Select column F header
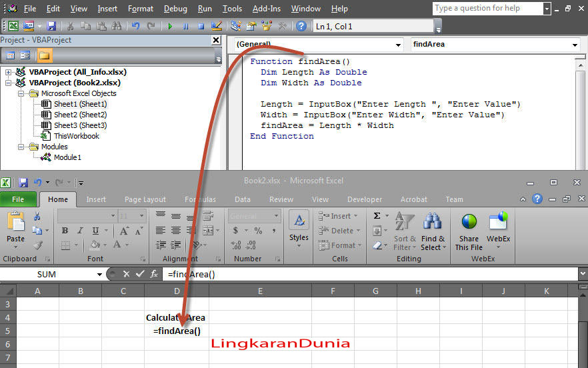588x368 pixels. [333, 291]
